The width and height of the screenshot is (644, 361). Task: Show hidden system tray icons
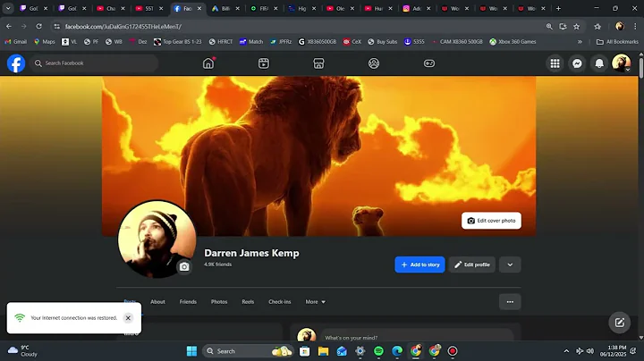point(566,351)
